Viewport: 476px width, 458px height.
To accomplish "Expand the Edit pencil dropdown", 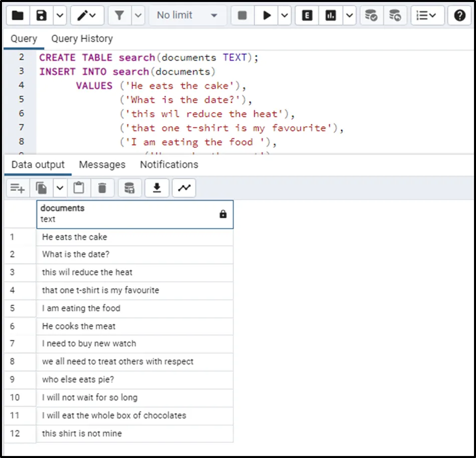I will point(87,16).
